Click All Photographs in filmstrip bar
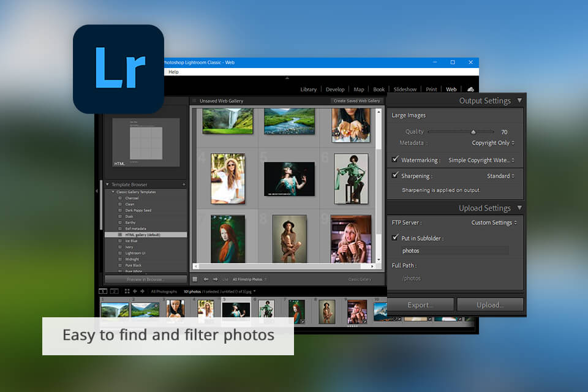The image size is (588, 392). point(164,292)
